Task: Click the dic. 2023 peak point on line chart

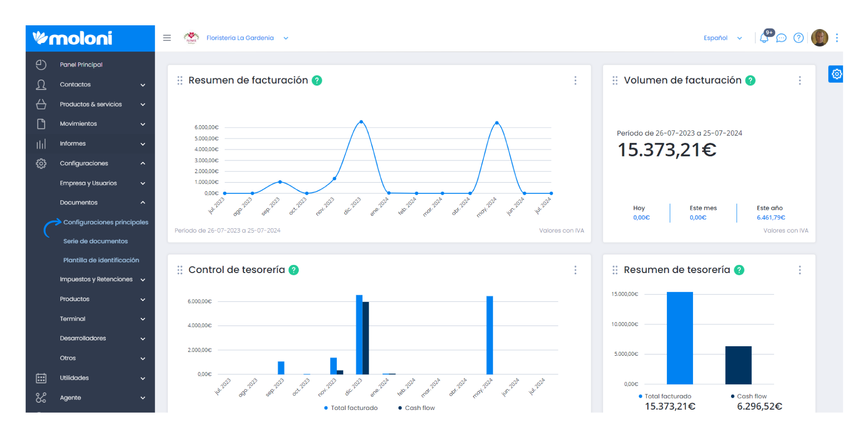Action: (x=361, y=122)
